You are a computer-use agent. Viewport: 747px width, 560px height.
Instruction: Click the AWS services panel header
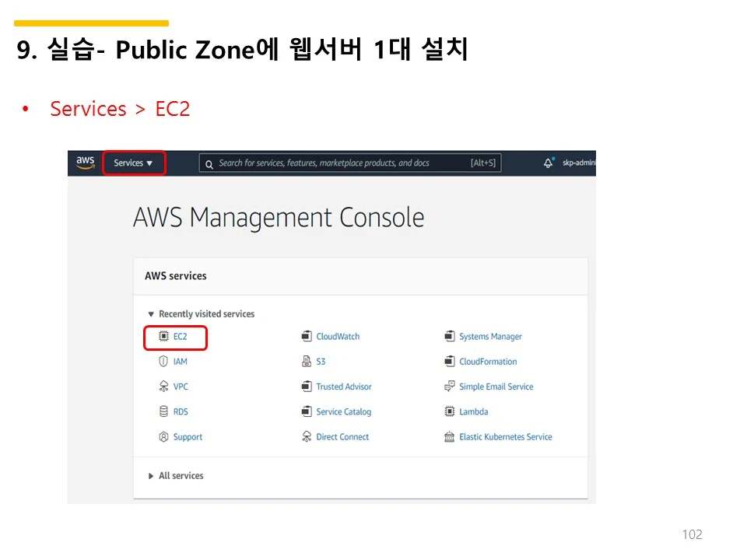(x=360, y=276)
